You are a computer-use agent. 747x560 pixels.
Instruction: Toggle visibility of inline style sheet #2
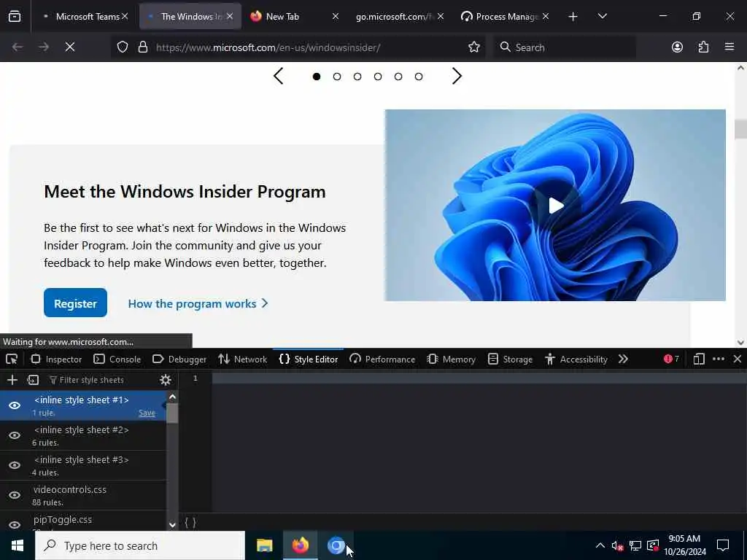[x=15, y=435]
